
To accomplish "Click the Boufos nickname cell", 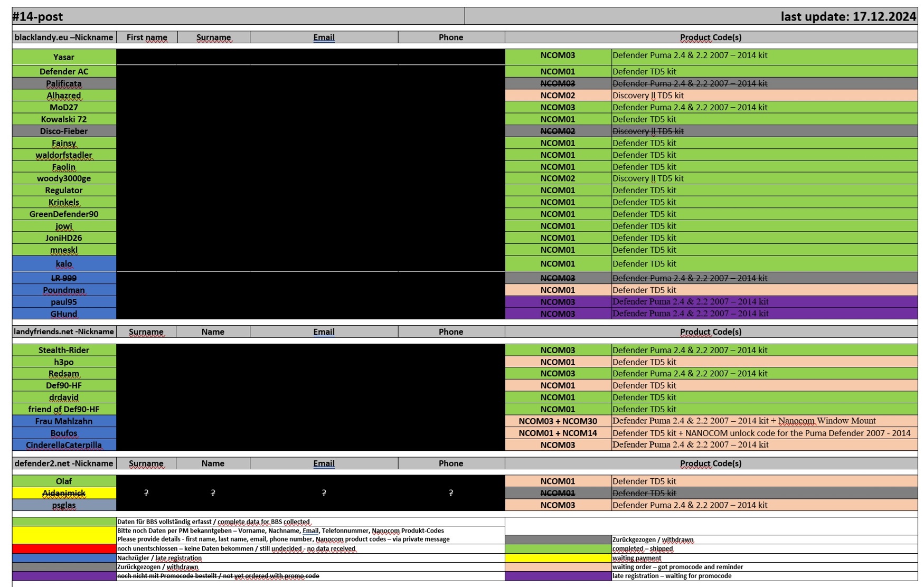I will pos(64,433).
